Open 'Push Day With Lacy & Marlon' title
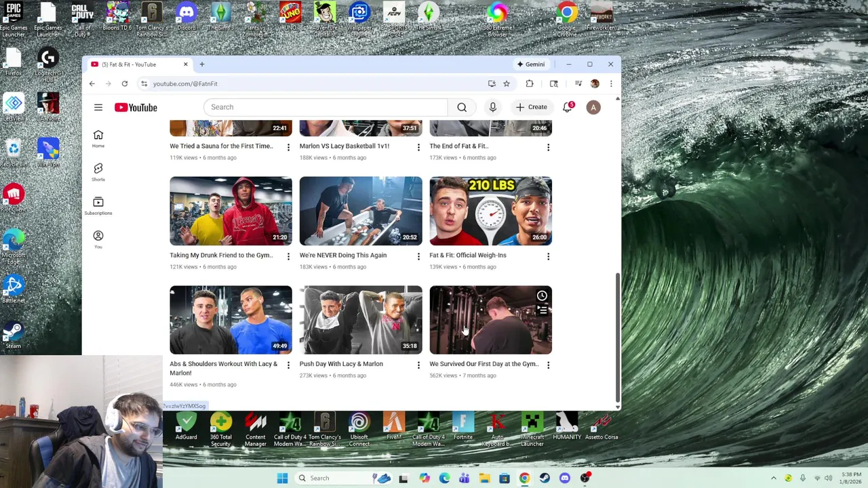Screen dimensions: 868x488 [341, 364]
